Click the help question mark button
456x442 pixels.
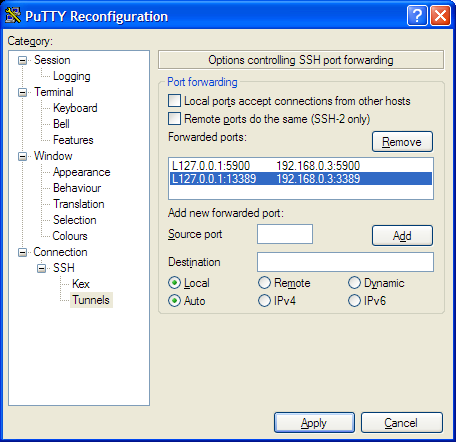coord(417,15)
